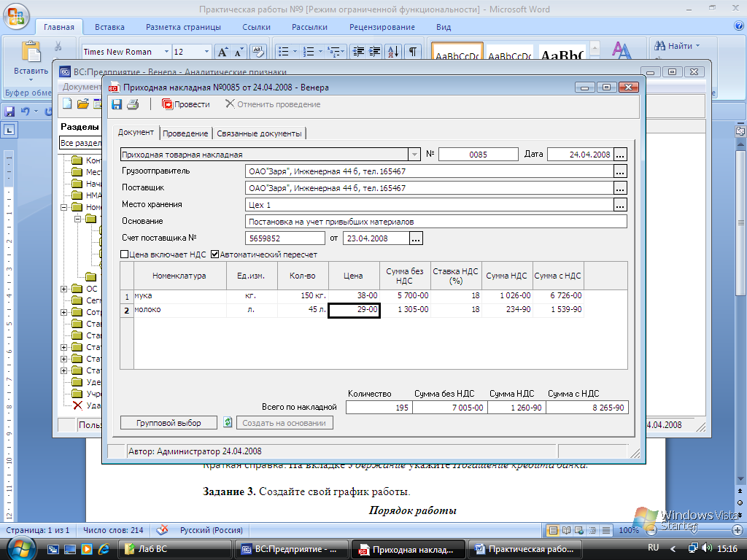
Task: Open the Найти dropdown arrow in Word
Action: click(697, 46)
